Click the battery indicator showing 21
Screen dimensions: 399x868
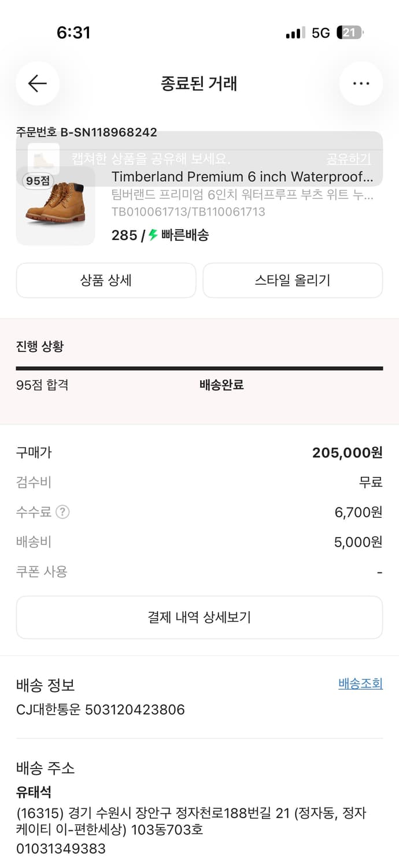pyautogui.click(x=357, y=33)
